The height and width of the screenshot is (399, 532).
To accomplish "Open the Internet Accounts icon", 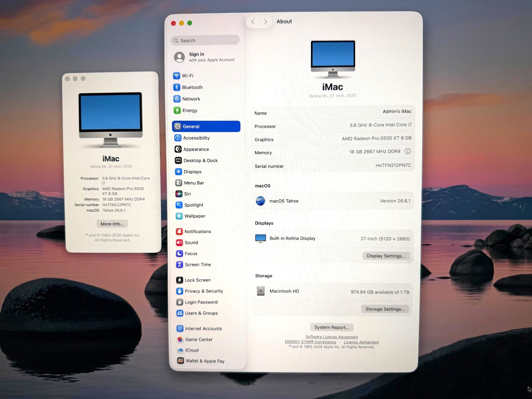I will pos(180,329).
